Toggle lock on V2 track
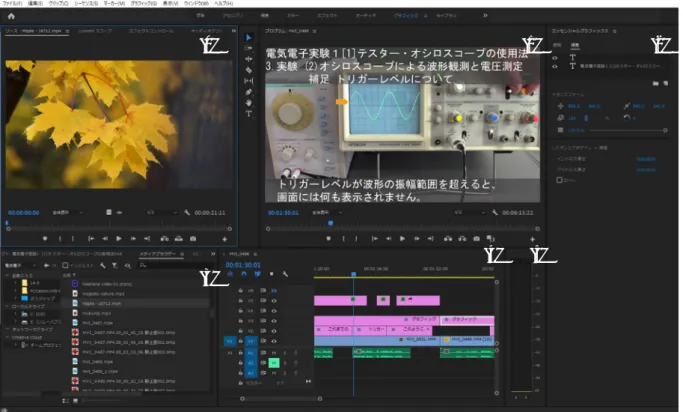Viewport: 683px width, 412px height. point(240,331)
